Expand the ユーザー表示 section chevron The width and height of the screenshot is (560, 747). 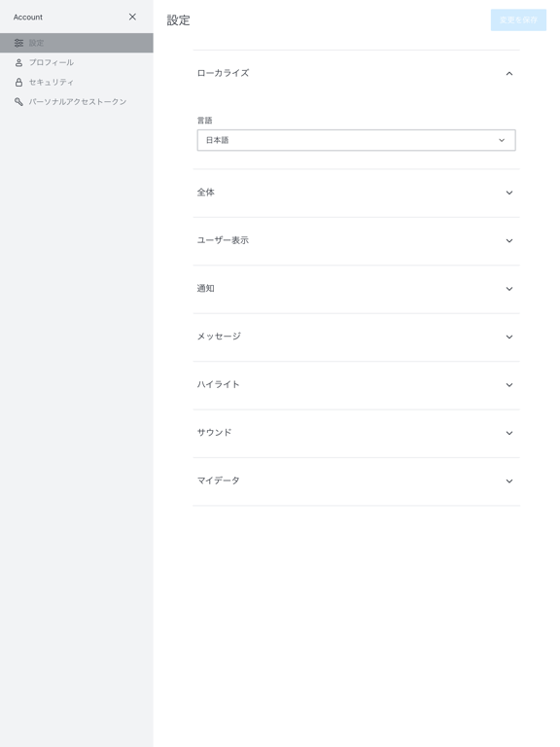(x=509, y=240)
